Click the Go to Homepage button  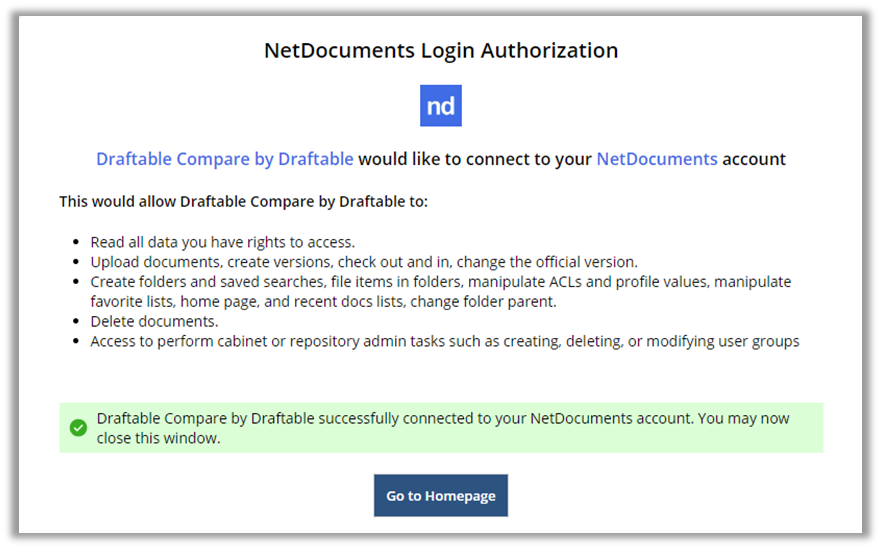click(440, 496)
